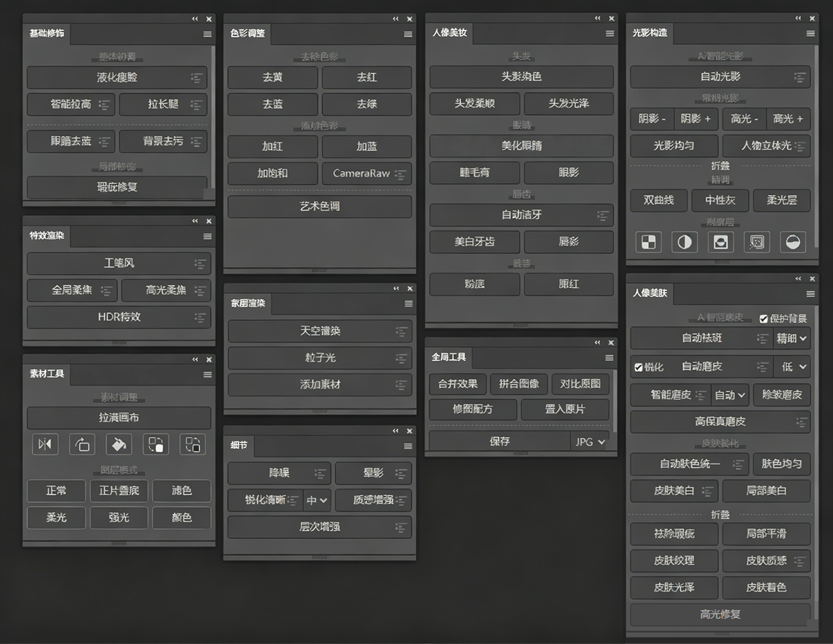Image resolution: width=833 pixels, height=644 pixels.
Task: Click the half-filled sphere icon in 光影构造
Action: pos(793,241)
